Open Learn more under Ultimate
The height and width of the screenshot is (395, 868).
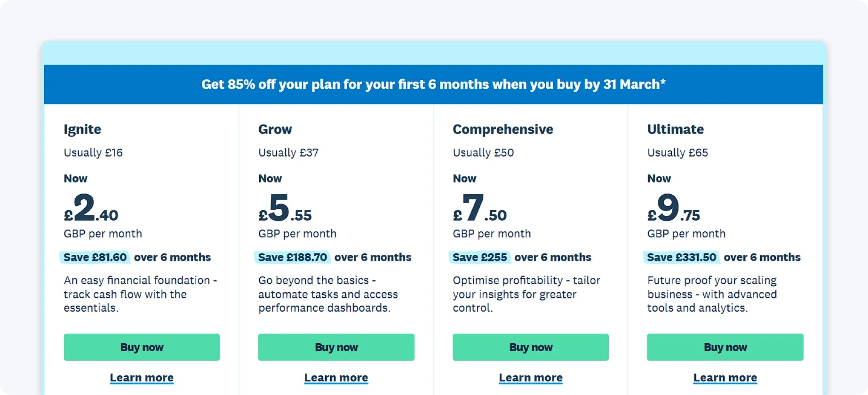[x=725, y=378]
